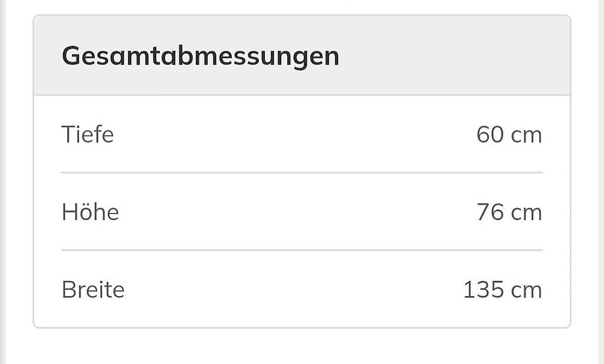604x364 pixels.
Task: Click the 76 cm value
Action: coord(509,212)
